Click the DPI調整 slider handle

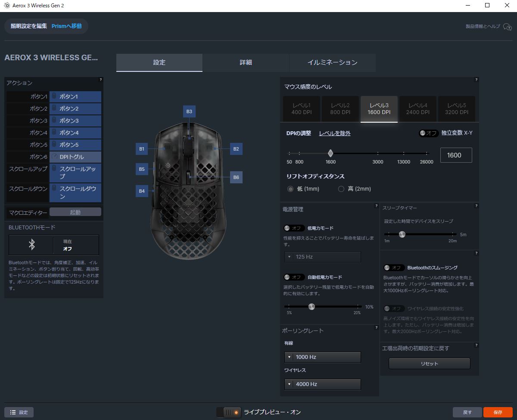click(x=330, y=153)
